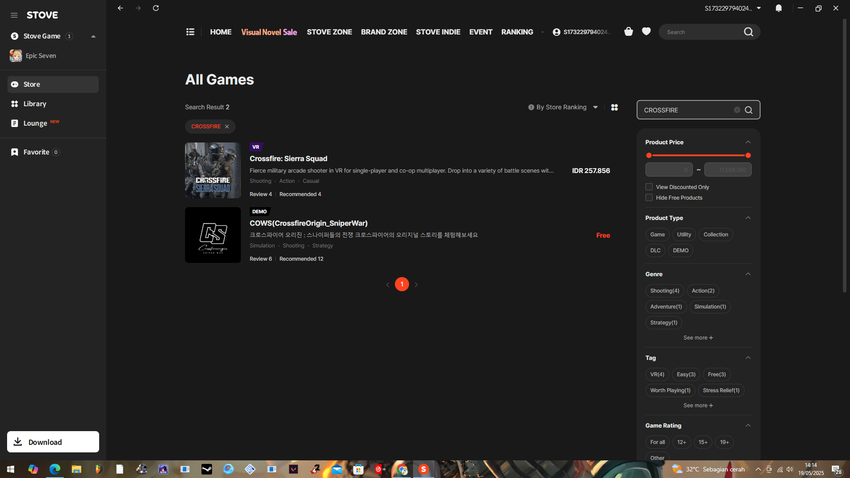Open the STOVE ZONE tab
Screen dimensions: 850x478
point(329,32)
